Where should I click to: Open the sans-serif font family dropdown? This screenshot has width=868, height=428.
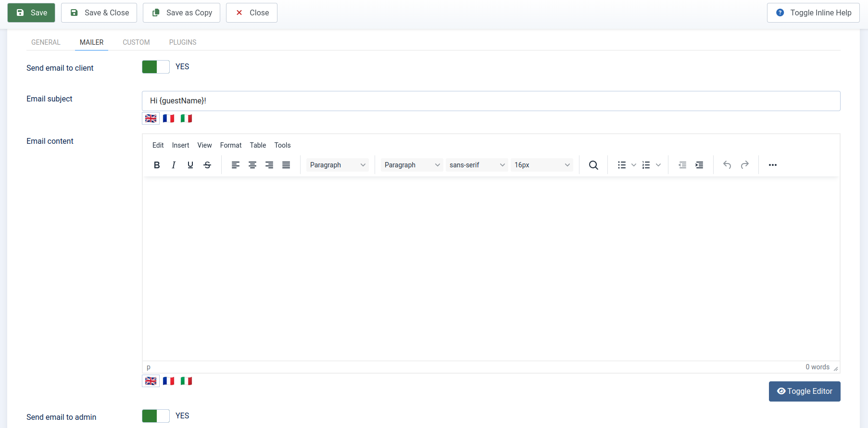pos(477,165)
